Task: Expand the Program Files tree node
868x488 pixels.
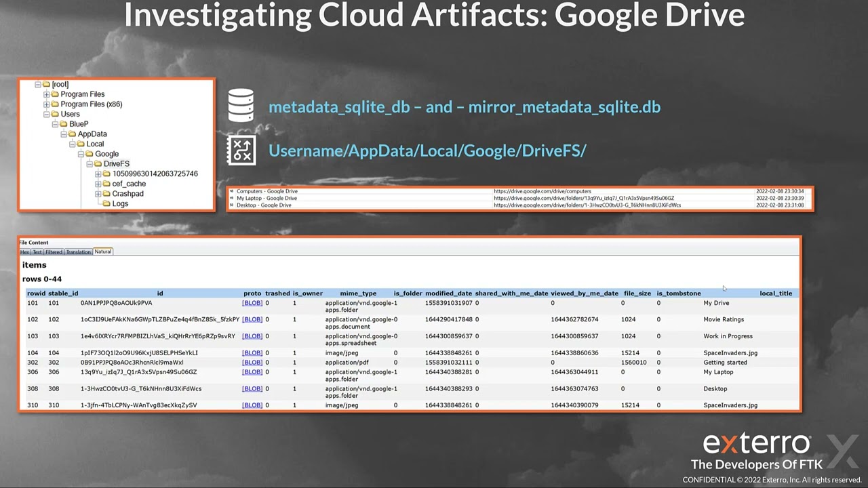Action: (x=46, y=94)
